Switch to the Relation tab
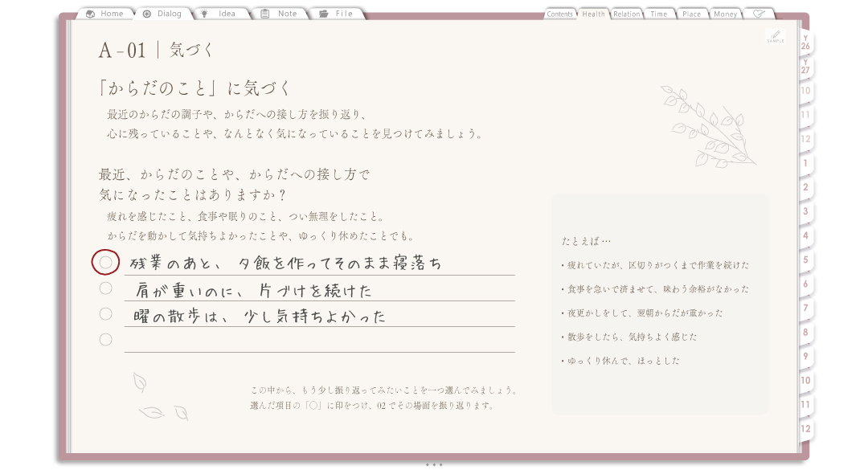Image resolution: width=868 pixels, height=470 pixels. pyautogui.click(x=626, y=14)
